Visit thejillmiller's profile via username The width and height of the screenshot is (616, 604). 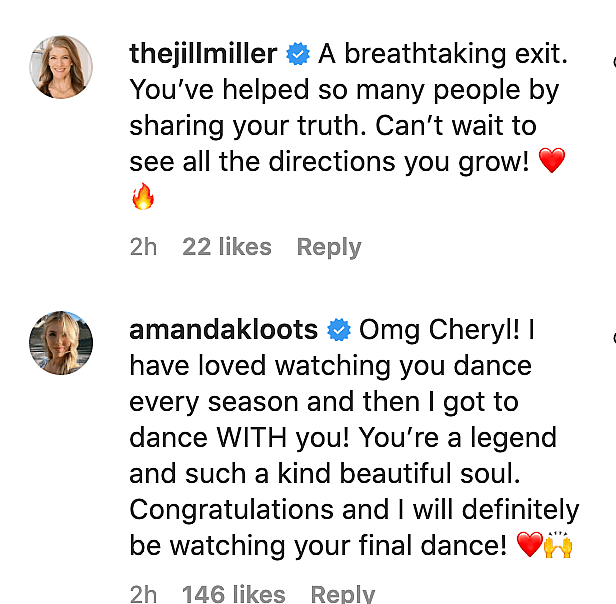[x=203, y=55]
